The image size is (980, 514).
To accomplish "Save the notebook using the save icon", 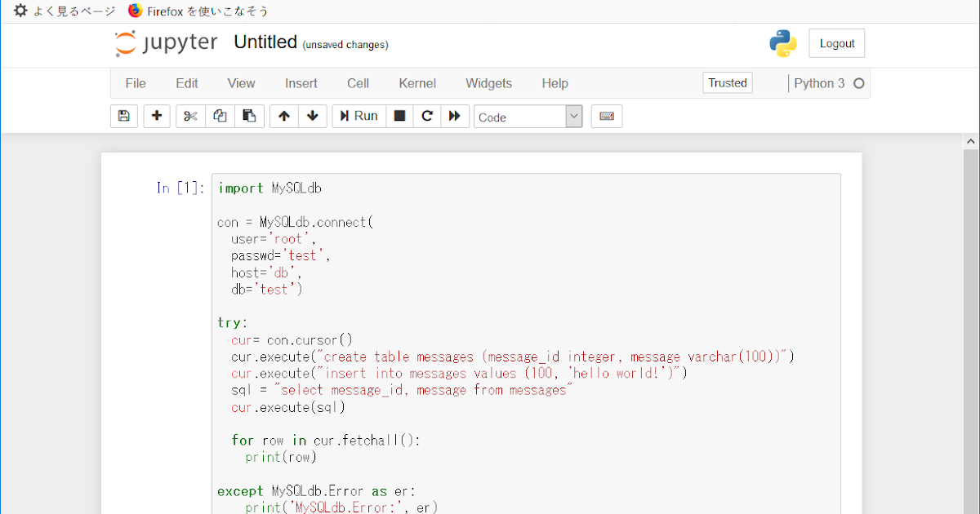I will (x=123, y=116).
